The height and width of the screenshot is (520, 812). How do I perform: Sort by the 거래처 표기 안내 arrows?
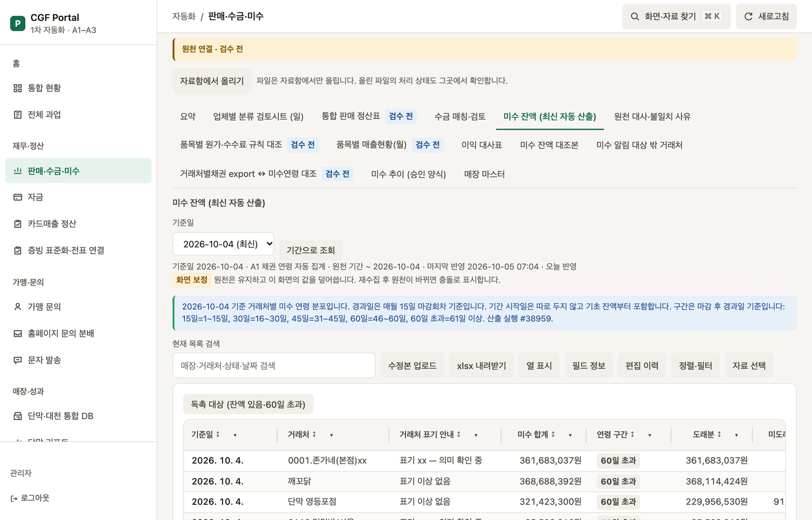coord(458,434)
